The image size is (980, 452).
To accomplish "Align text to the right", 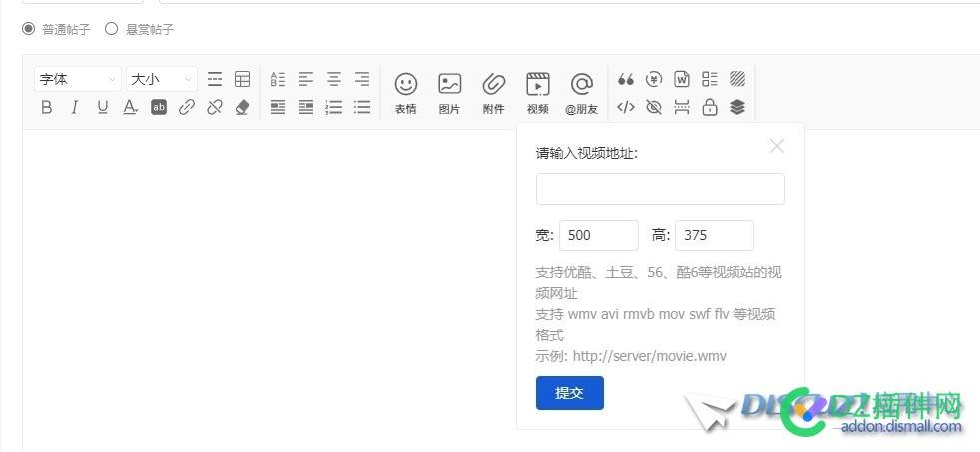I will point(362,79).
